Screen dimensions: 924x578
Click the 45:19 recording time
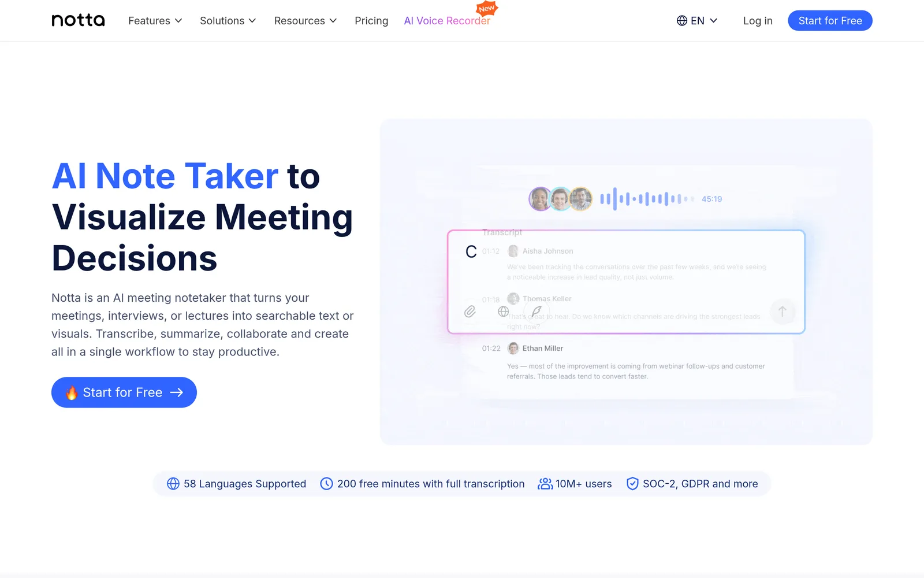click(x=711, y=199)
